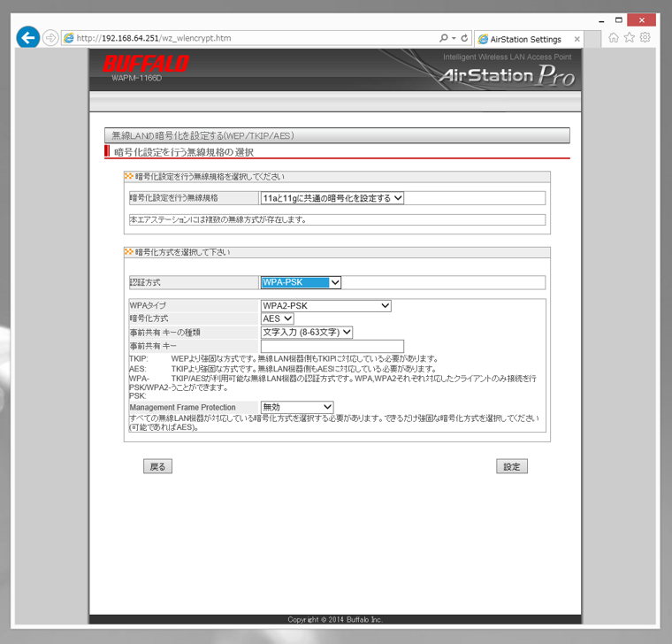Click the 設定 apply button

pos(512,466)
